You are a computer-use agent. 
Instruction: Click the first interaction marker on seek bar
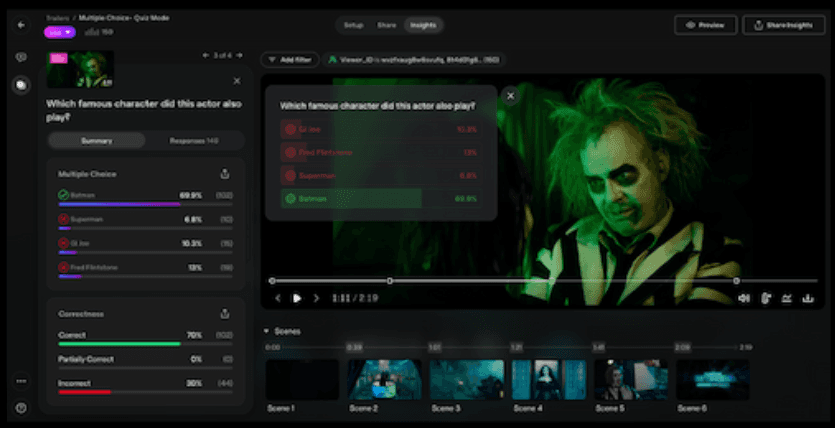coord(272,281)
